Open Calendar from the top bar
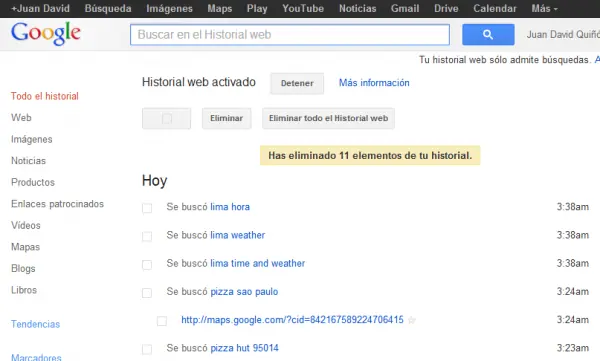 pos(495,8)
